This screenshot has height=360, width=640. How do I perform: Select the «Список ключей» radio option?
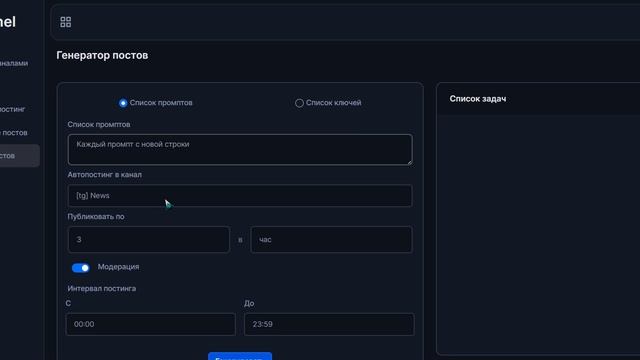(299, 103)
